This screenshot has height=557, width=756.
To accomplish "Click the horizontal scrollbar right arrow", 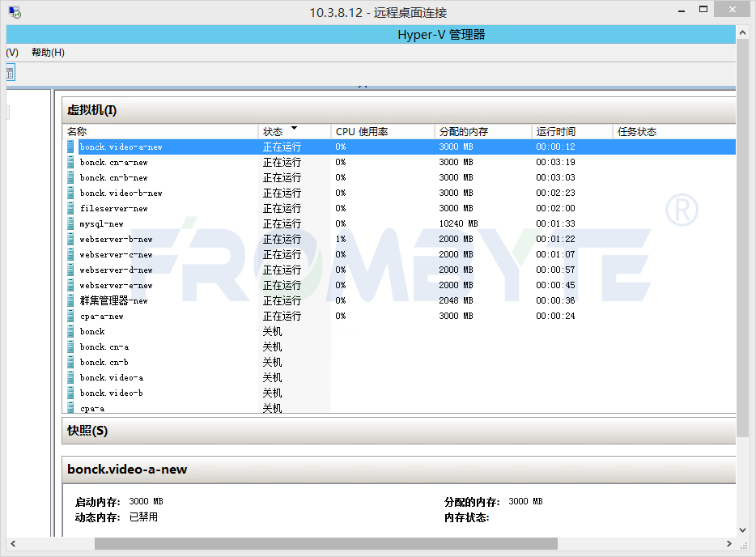I will click(729, 543).
